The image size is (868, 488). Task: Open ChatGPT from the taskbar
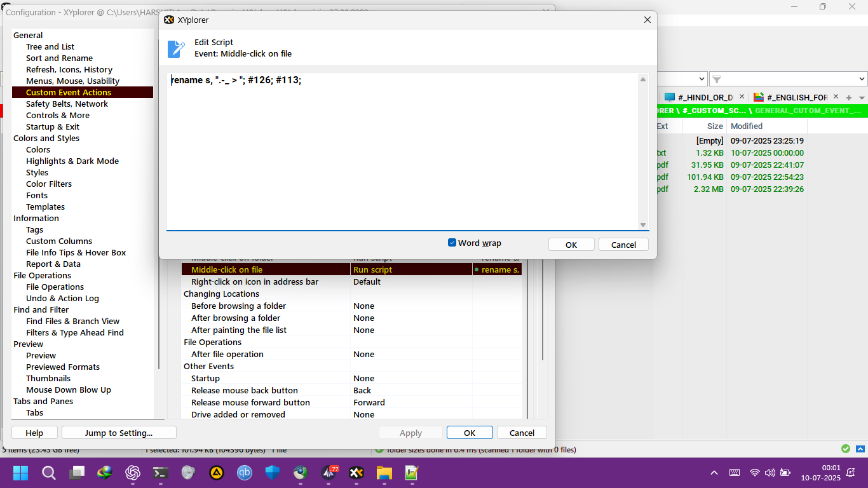coord(132,473)
